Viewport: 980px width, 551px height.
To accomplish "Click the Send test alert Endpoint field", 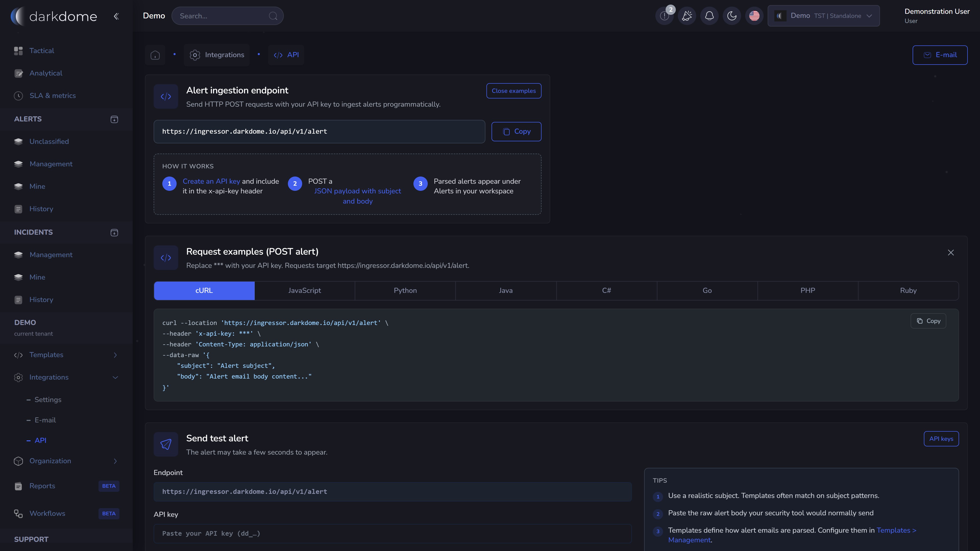I will coord(393,492).
